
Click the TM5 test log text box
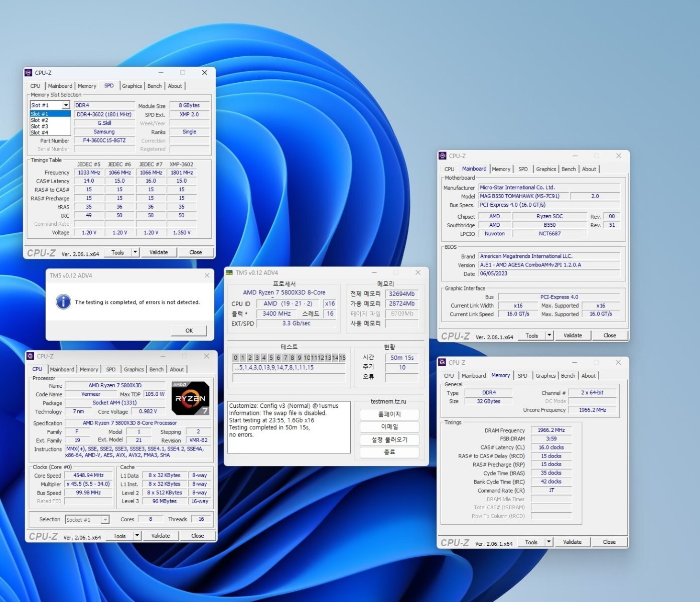tap(289, 427)
